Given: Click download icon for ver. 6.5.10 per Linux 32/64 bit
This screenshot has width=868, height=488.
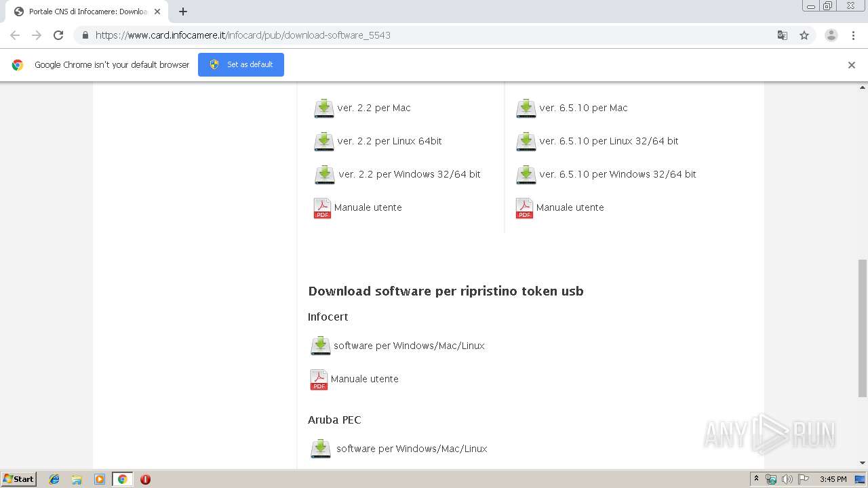Looking at the screenshot, I should (526, 142).
